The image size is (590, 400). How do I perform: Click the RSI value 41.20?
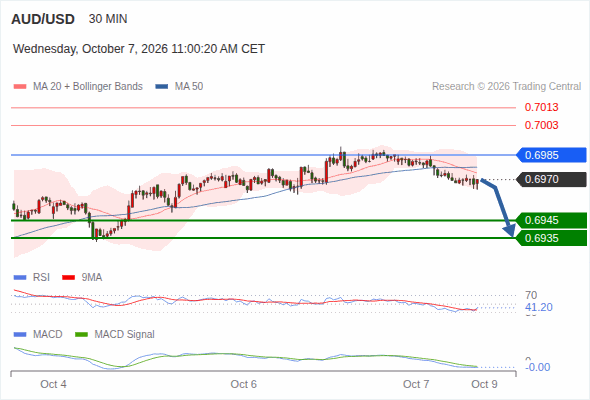coord(539,307)
